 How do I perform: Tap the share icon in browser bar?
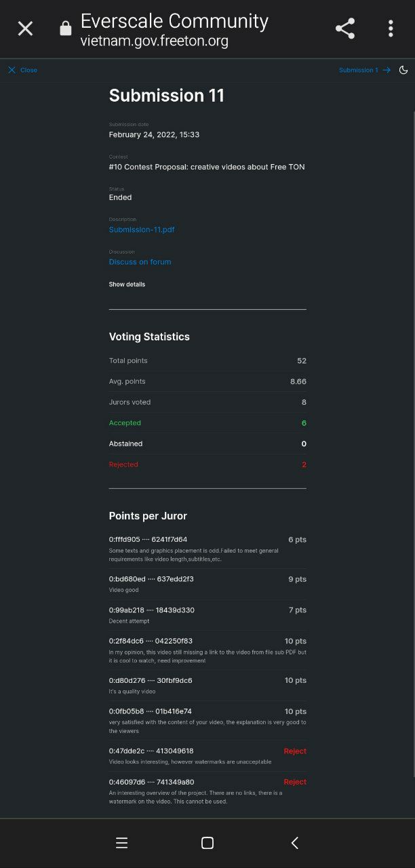(x=345, y=28)
